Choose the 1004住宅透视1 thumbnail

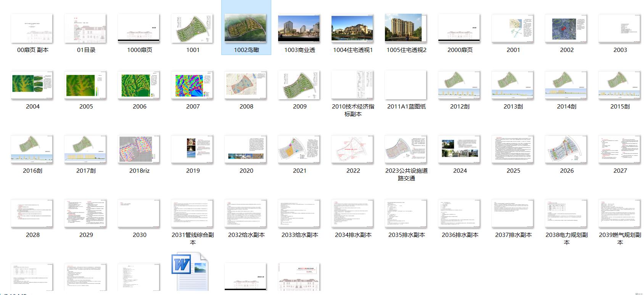pos(353,29)
